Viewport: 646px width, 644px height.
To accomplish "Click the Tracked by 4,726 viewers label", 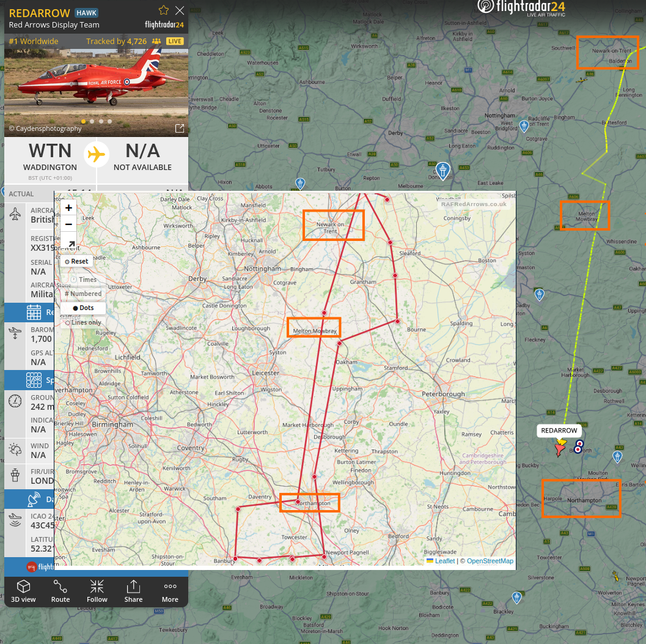I will (123, 41).
